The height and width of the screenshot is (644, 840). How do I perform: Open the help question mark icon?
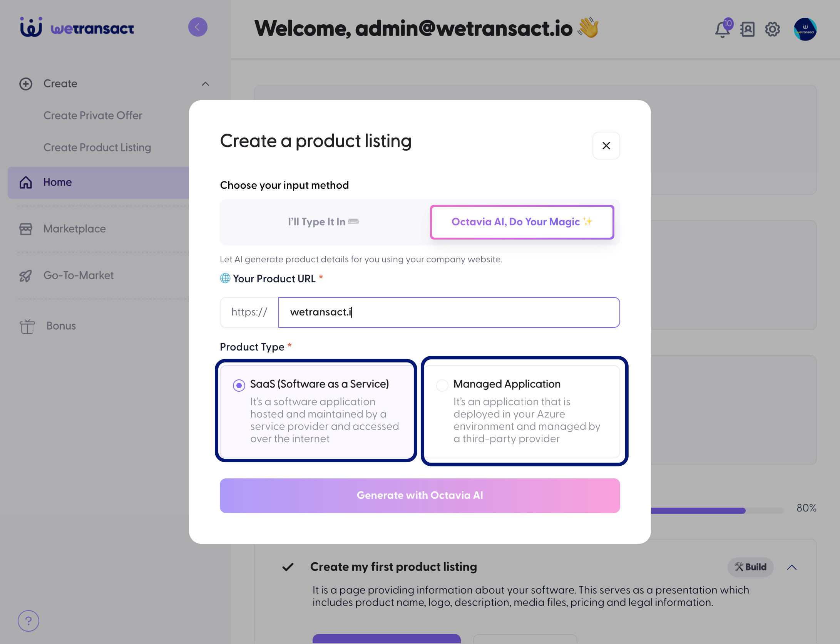[28, 621]
